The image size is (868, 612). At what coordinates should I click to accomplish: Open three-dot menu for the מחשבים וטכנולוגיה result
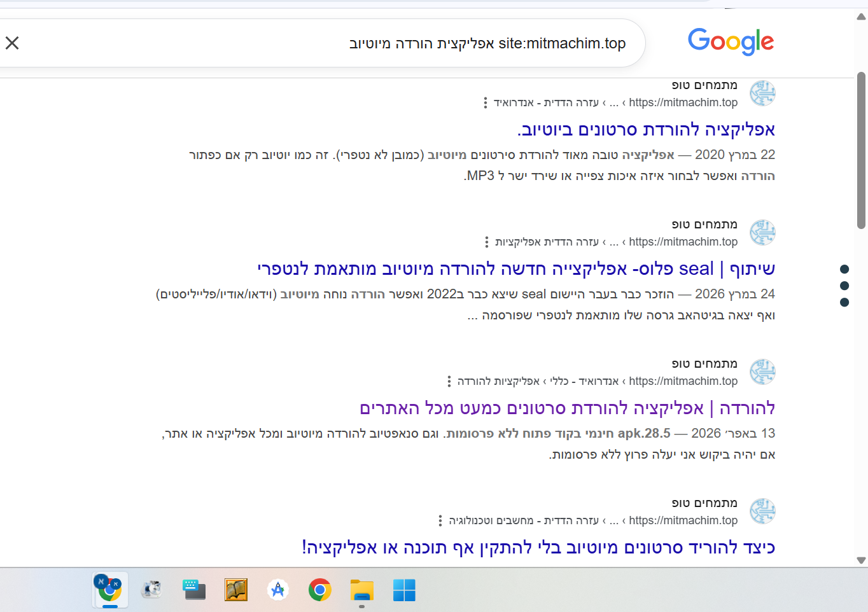440,520
